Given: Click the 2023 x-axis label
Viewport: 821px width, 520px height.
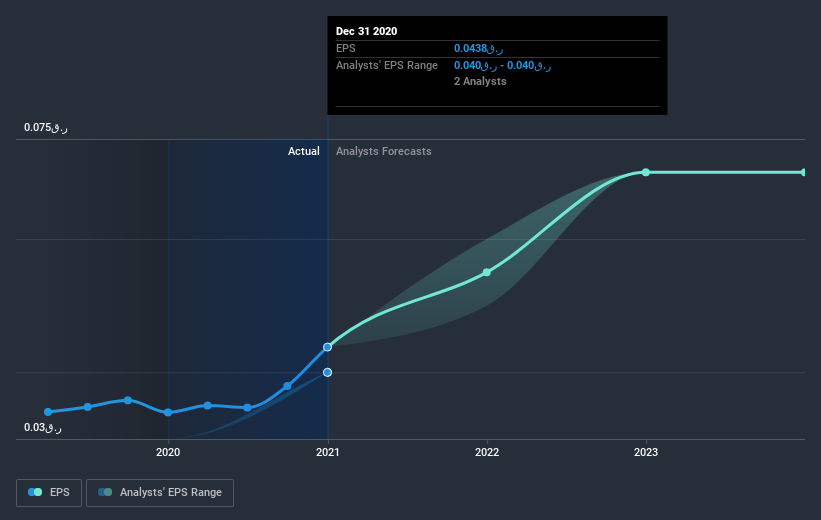Looking at the screenshot, I should coord(646,452).
